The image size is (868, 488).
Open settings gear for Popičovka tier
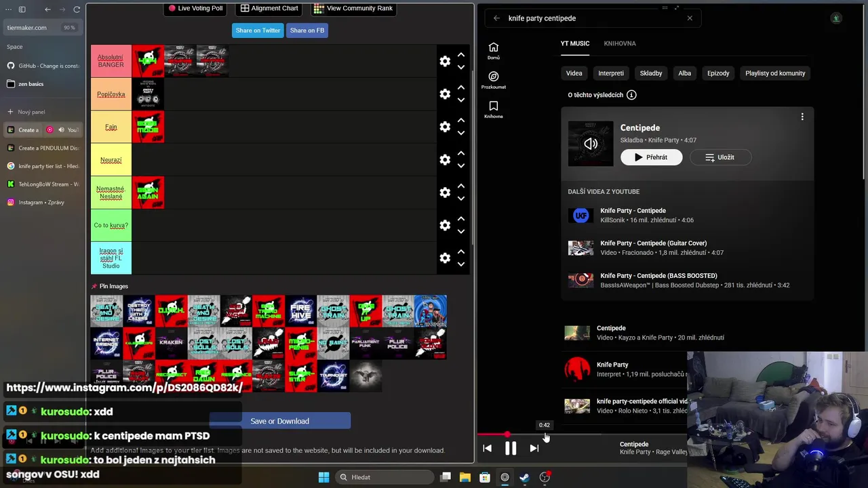[x=445, y=94]
